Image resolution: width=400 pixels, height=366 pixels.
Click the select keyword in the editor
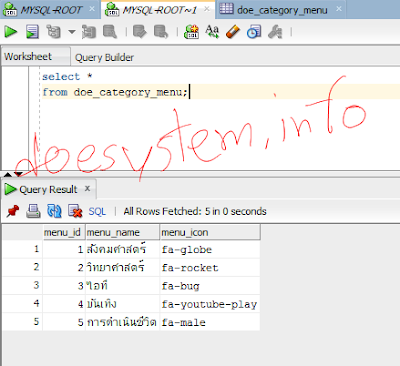pos(61,76)
